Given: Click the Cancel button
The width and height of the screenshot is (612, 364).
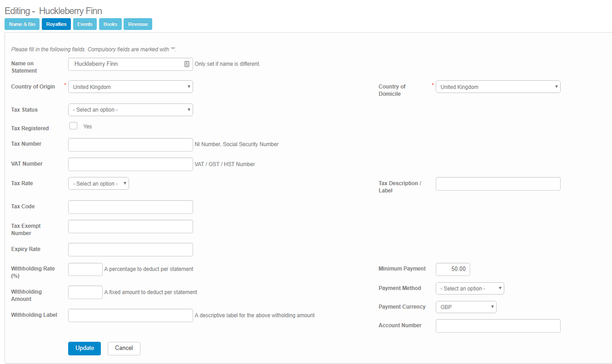Looking at the screenshot, I should click(x=124, y=348).
